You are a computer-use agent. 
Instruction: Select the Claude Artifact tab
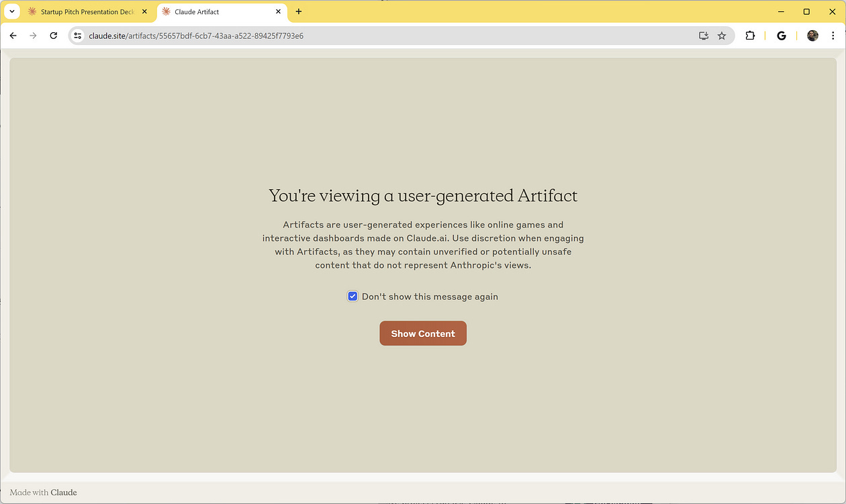coord(215,11)
